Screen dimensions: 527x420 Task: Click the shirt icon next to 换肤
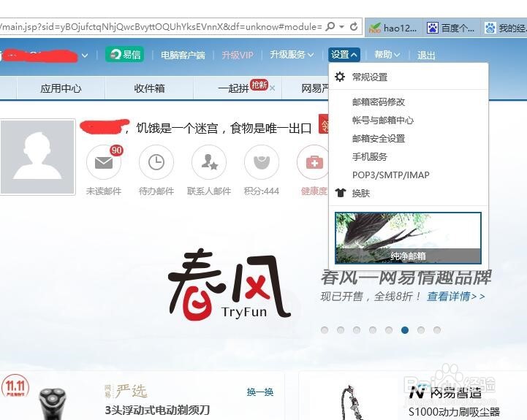(x=340, y=193)
